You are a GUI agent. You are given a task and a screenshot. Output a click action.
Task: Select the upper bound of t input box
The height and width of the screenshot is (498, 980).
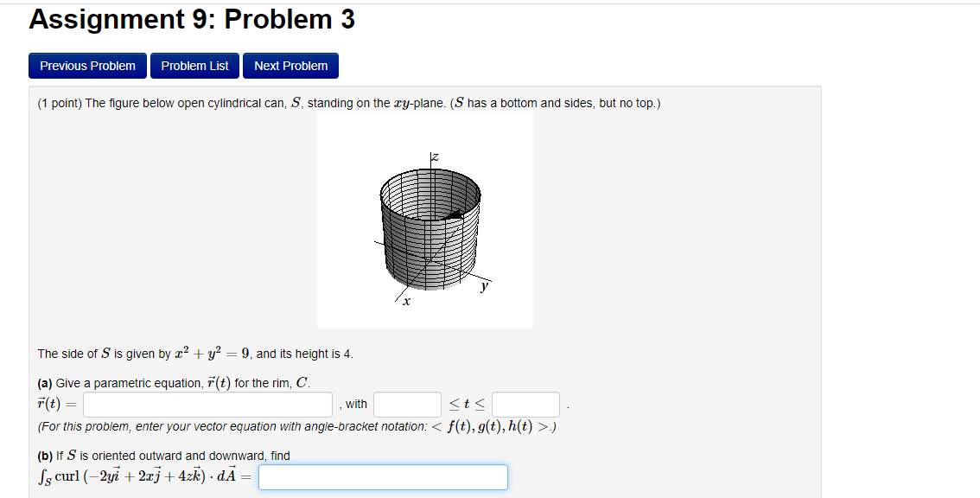pos(525,403)
